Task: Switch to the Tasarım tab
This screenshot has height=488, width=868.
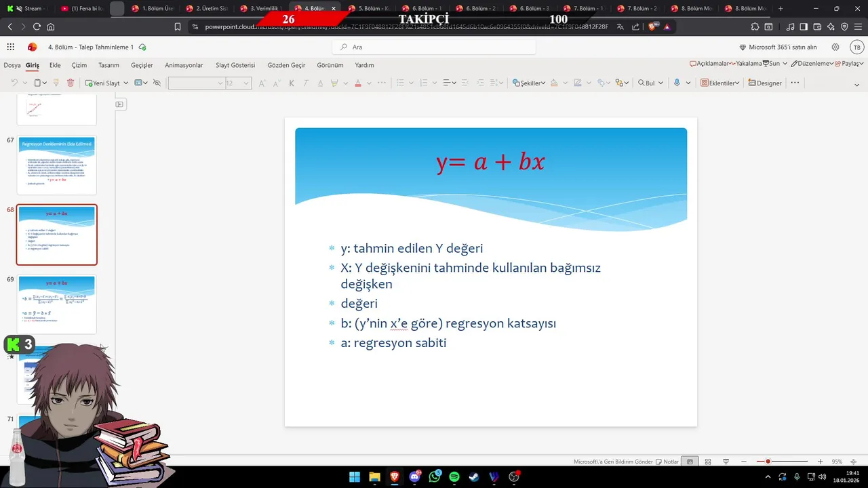Action: point(108,65)
